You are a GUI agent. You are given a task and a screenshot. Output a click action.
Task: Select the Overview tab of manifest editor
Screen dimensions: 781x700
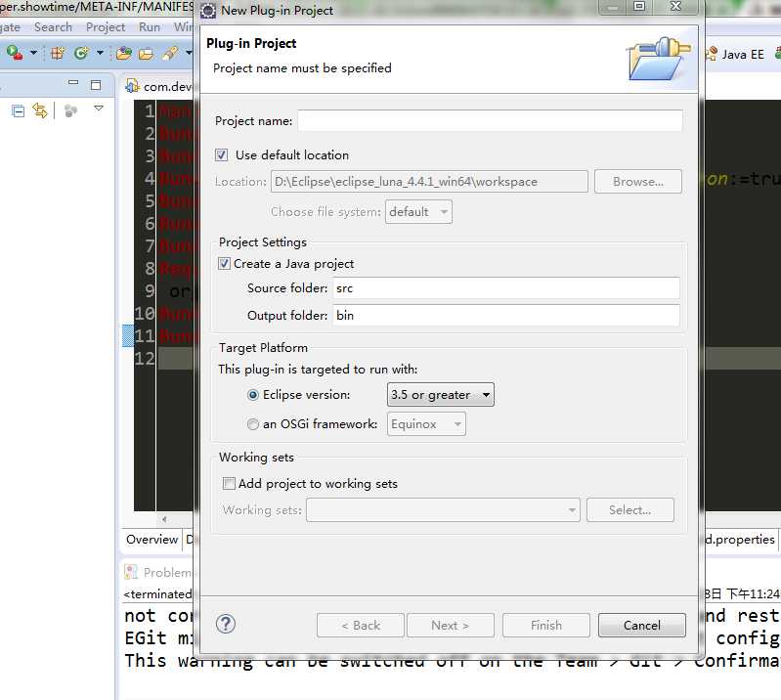[152, 540]
